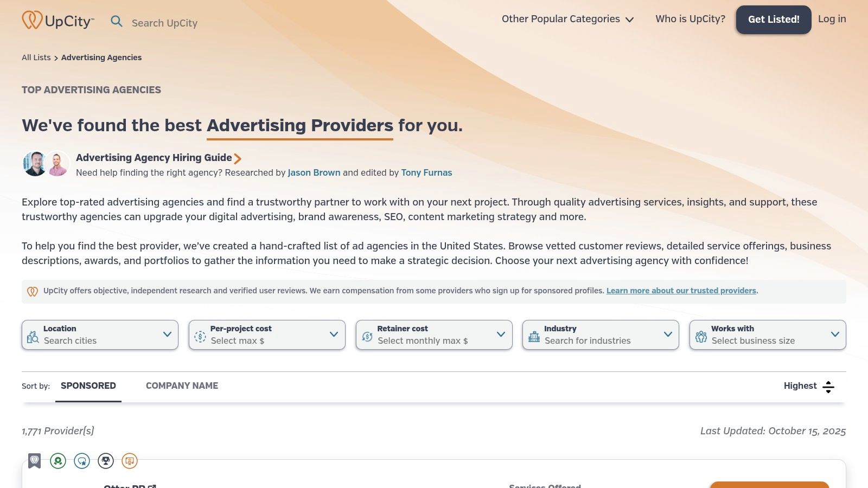Image resolution: width=868 pixels, height=488 pixels.
Task: Click the dark trophy badge
Action: pyautogui.click(x=106, y=461)
